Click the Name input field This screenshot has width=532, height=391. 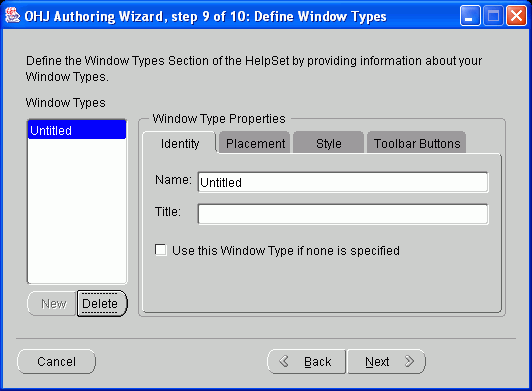coord(343,182)
